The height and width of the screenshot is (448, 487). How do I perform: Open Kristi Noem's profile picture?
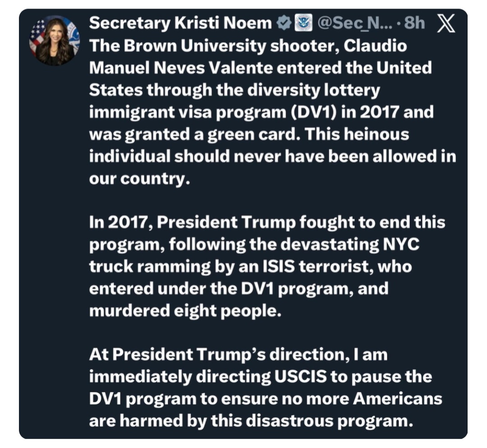tap(54, 40)
